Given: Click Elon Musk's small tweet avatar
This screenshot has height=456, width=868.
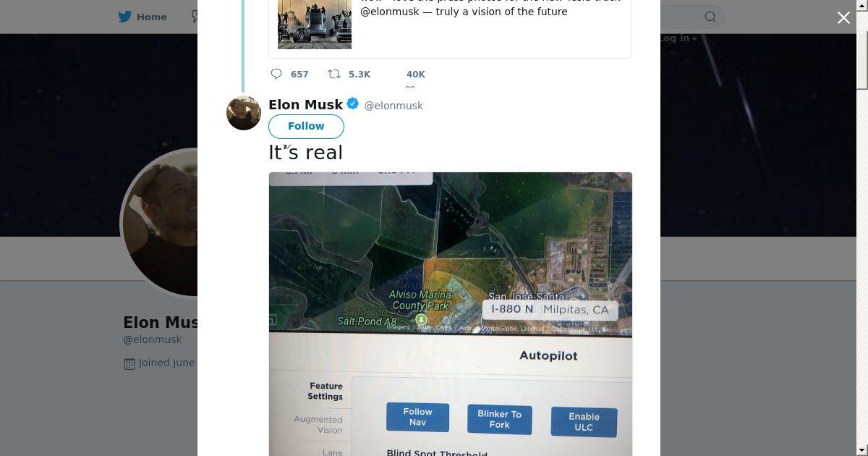Looking at the screenshot, I should [x=244, y=113].
